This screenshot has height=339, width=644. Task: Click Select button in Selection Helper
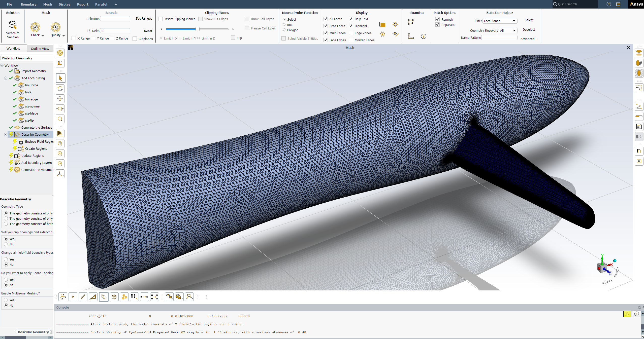529,20
